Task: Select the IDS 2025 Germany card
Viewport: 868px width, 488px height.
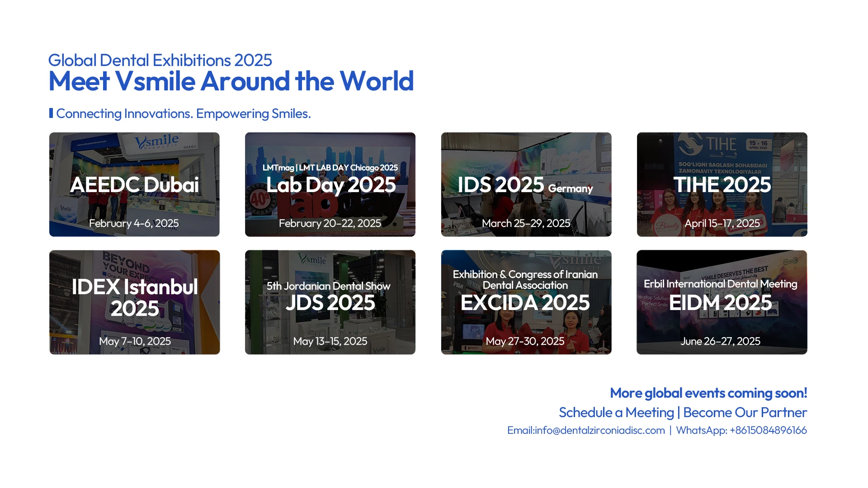Action: point(526,185)
